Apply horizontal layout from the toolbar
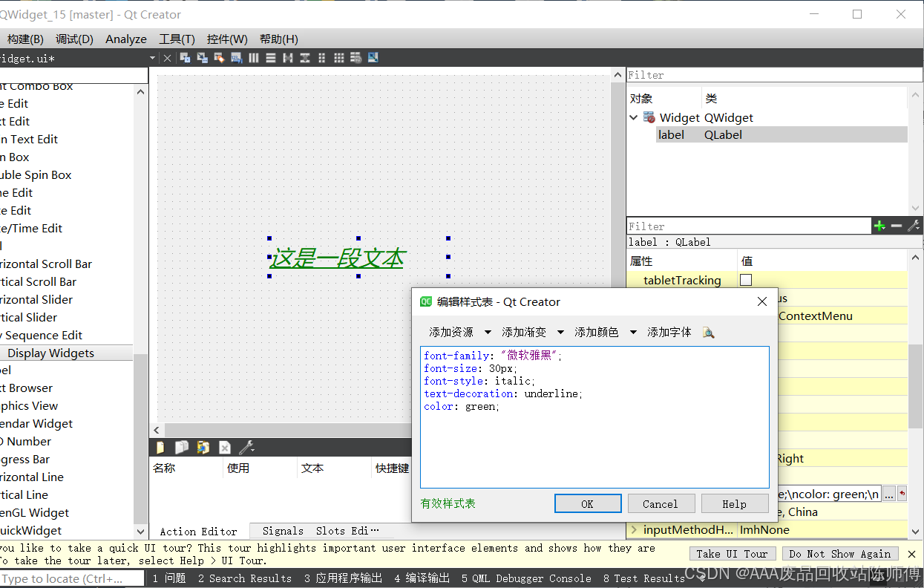 254,58
